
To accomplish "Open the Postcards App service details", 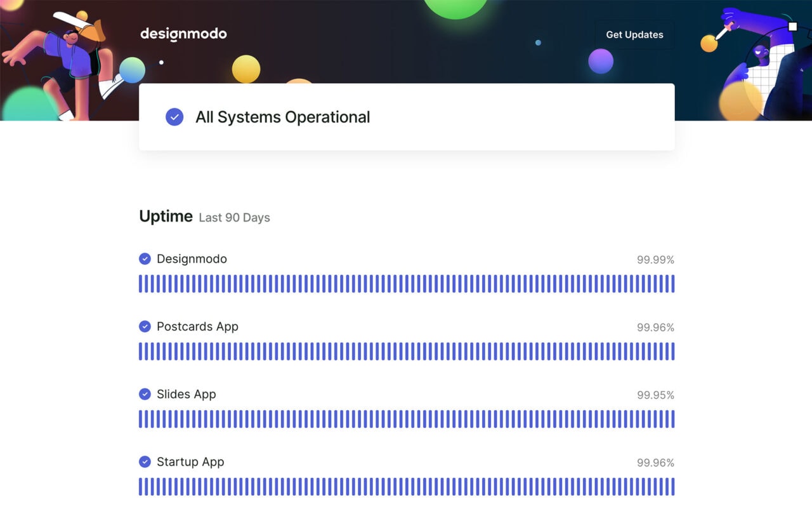I will click(x=197, y=326).
